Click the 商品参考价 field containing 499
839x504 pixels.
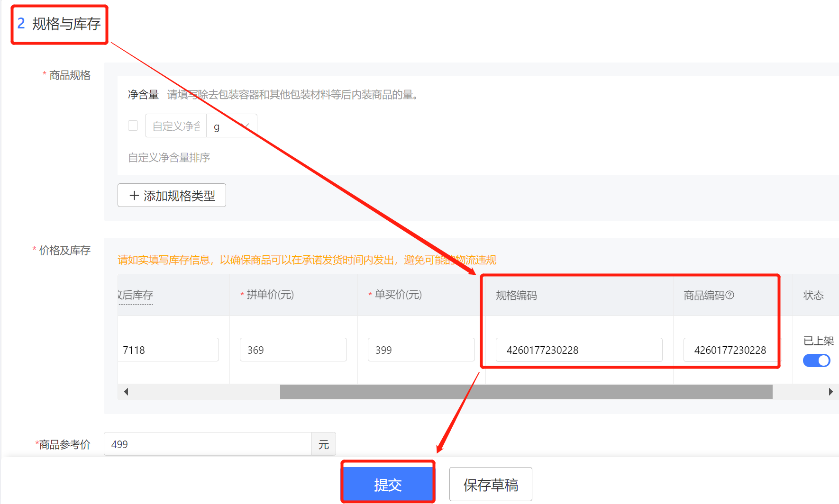click(x=208, y=444)
